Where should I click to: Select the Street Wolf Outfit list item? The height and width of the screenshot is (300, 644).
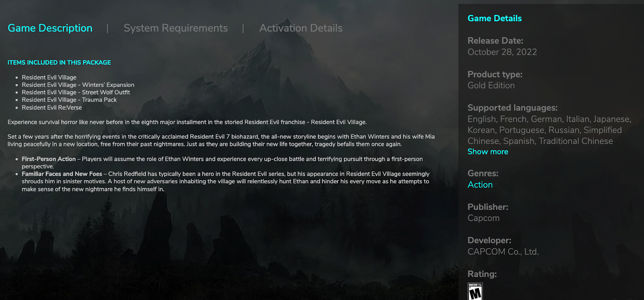(x=76, y=92)
